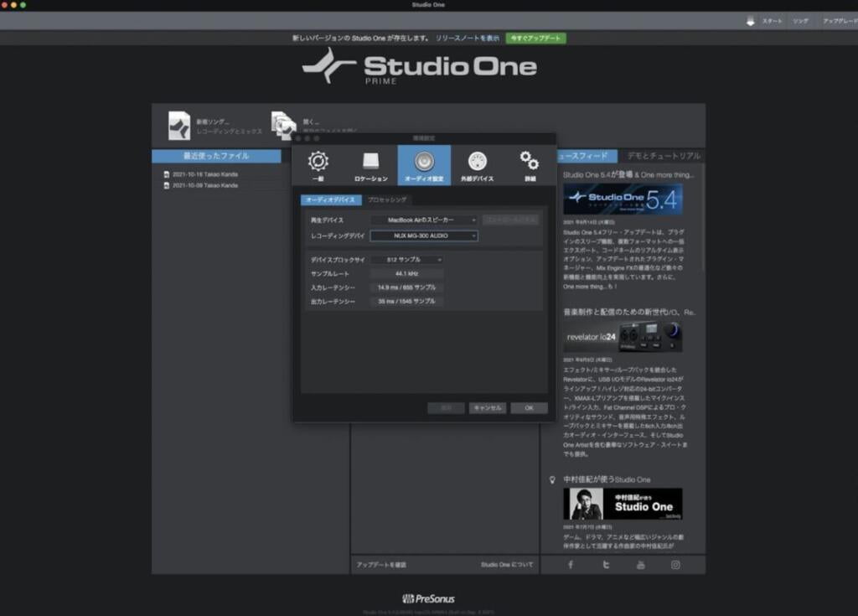Click the Studio One について link

click(507, 565)
